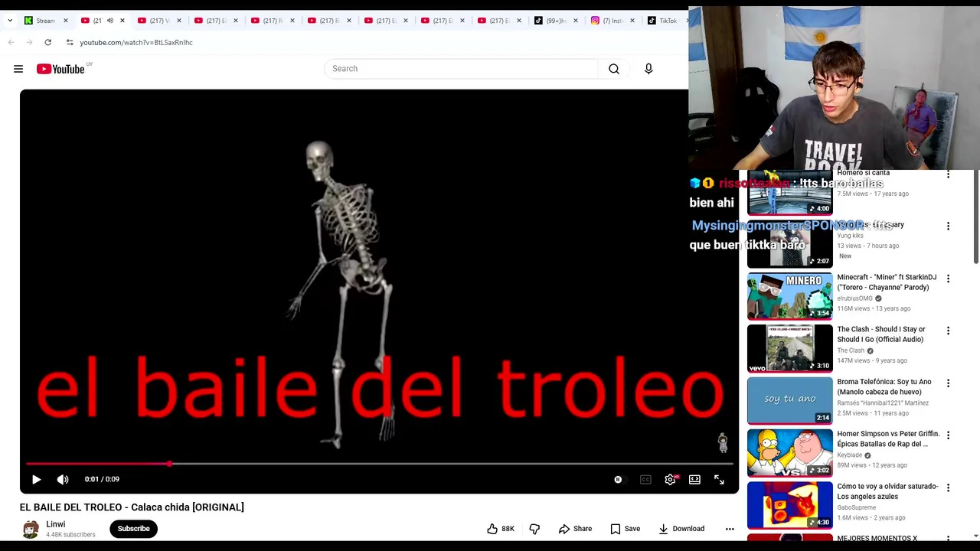Switch to the TikTok tab
This screenshot has width=980, height=551.
click(662, 21)
